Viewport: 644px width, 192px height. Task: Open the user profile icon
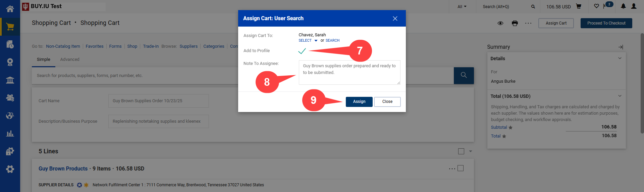tap(634, 6)
